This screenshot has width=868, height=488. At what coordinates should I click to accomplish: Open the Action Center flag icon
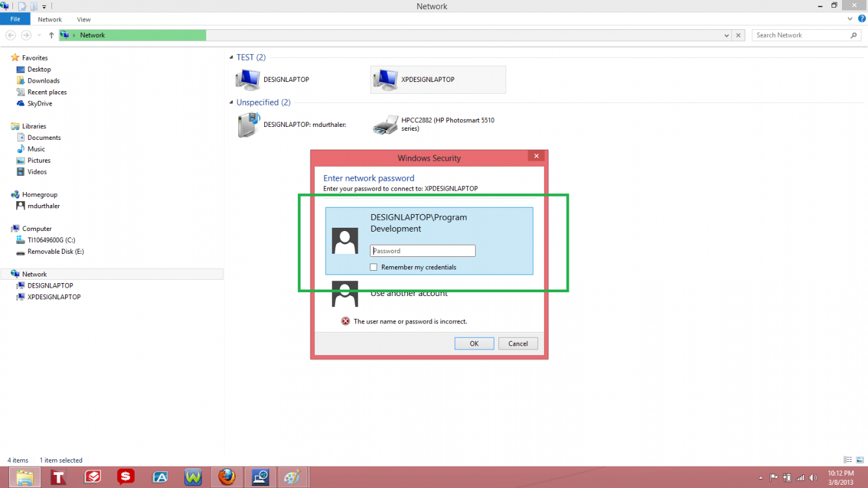point(774,478)
